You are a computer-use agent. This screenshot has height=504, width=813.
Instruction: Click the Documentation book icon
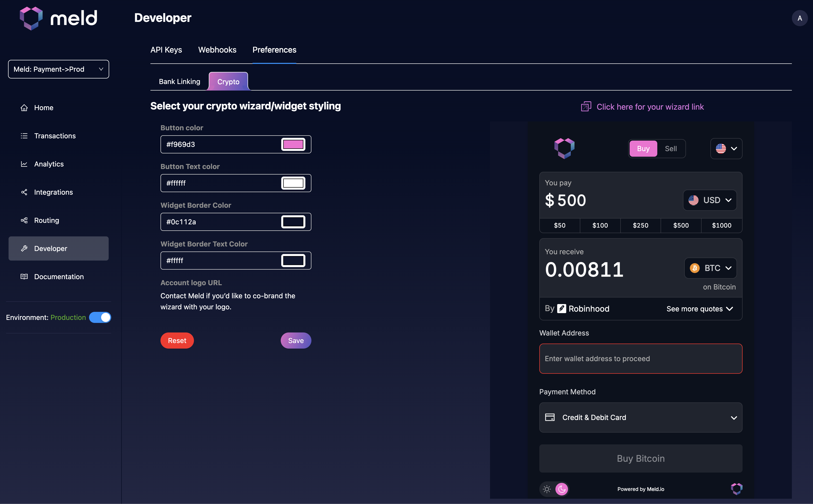(x=24, y=277)
